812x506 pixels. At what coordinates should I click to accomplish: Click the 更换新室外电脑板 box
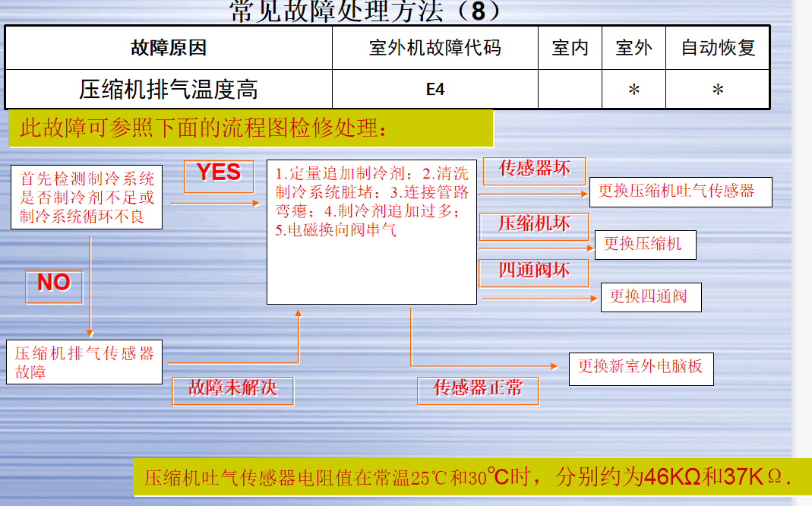641,368
